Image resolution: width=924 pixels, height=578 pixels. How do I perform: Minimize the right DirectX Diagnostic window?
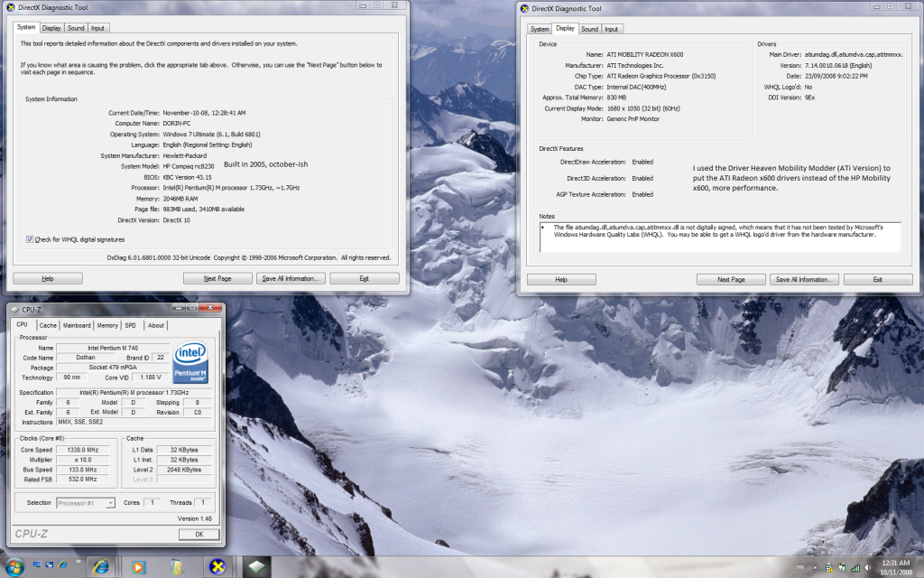coord(877,6)
